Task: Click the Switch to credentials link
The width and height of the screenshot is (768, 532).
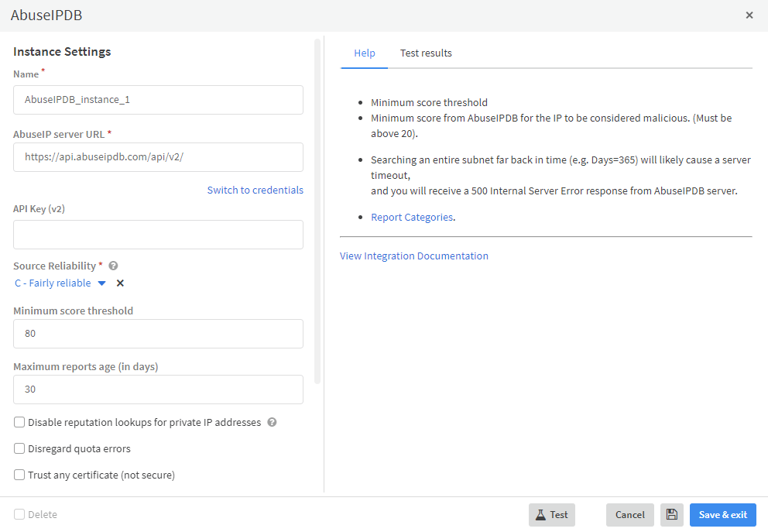Action: pos(255,190)
